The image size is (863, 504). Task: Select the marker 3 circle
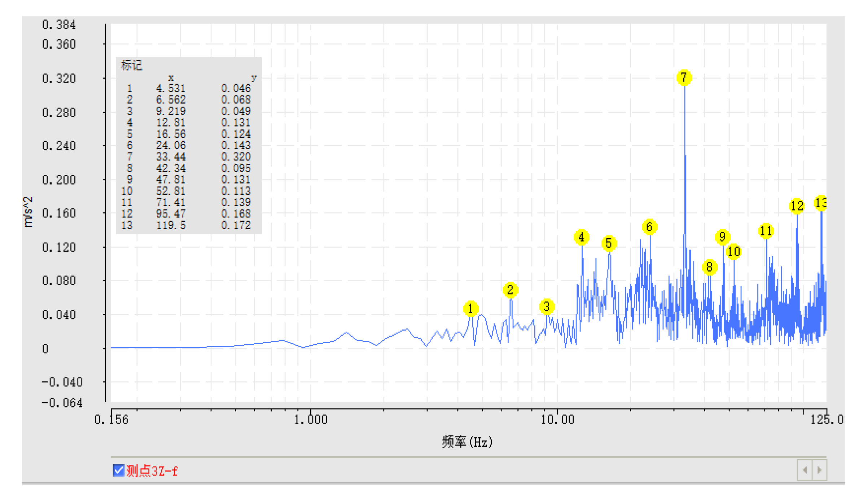tap(547, 307)
